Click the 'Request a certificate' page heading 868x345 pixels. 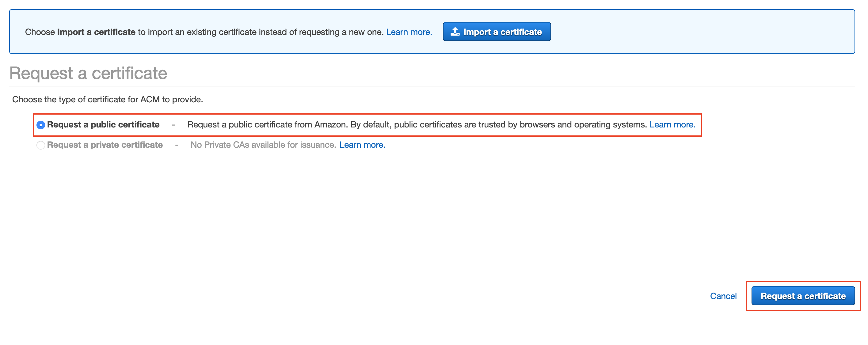(88, 73)
